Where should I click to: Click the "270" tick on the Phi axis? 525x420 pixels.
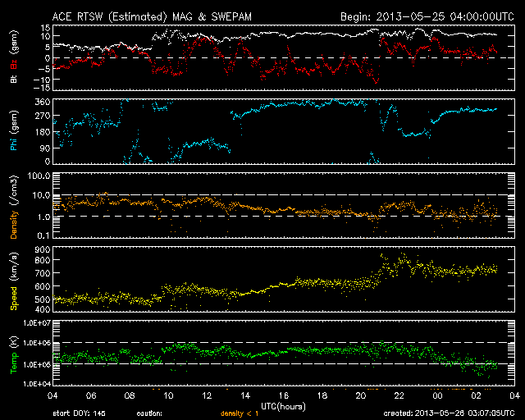pyautogui.click(x=43, y=116)
